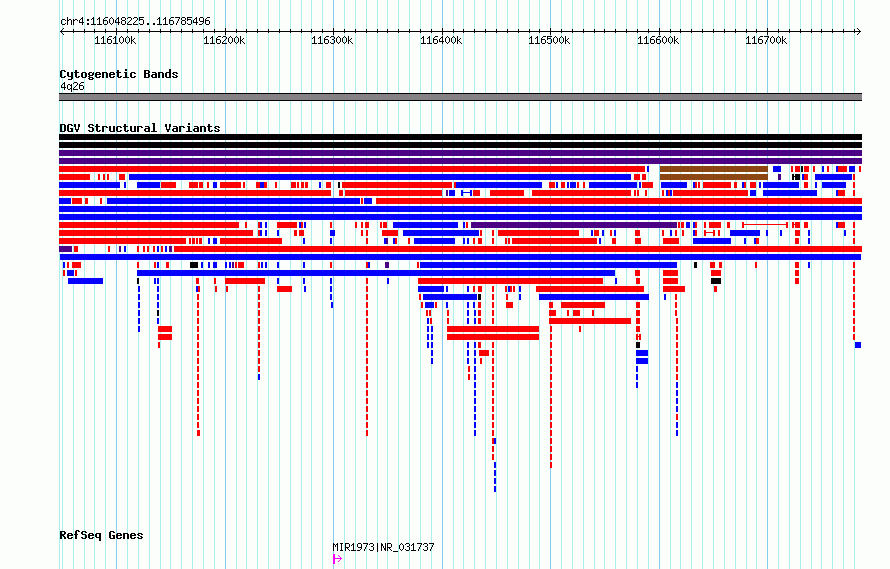Screen dimensions: 890x569
Task: Click the 116500k scale label
Action: point(549,40)
